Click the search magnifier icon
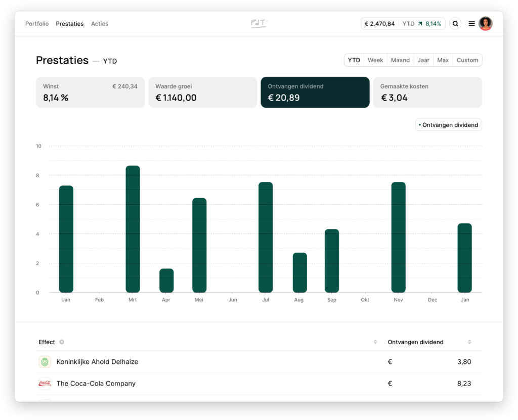This screenshot has height=420, width=518. click(x=455, y=24)
